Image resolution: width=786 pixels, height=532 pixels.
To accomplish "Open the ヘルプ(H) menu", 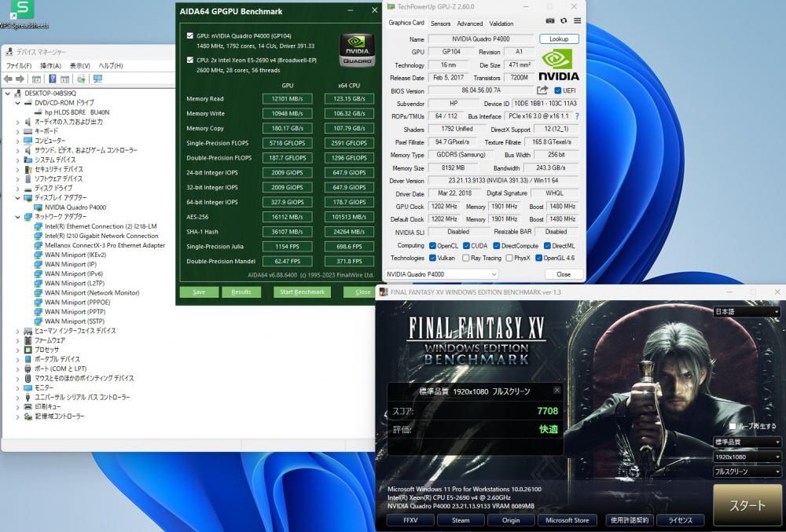I will (x=111, y=66).
